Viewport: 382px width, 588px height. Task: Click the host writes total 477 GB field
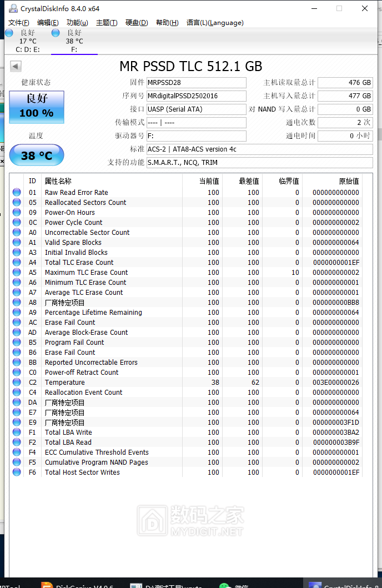pos(345,96)
